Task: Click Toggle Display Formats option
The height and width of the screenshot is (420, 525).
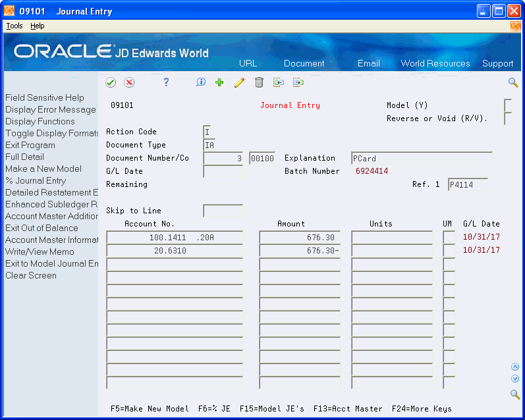Action: pyautogui.click(x=51, y=133)
